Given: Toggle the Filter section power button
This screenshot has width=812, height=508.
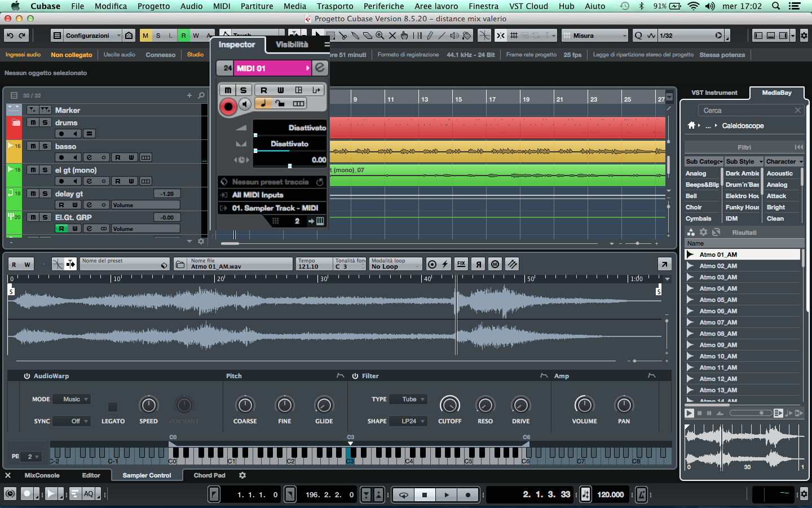Looking at the screenshot, I should coord(355,376).
